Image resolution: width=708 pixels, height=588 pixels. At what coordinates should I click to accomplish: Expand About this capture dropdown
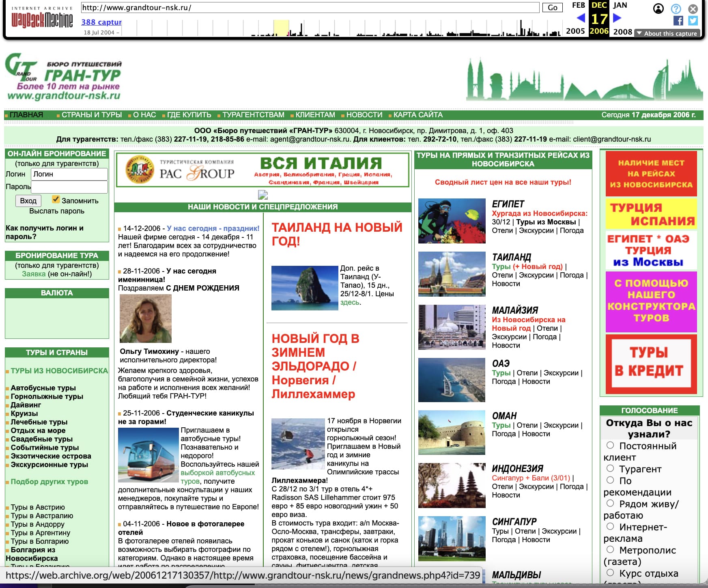[667, 33]
